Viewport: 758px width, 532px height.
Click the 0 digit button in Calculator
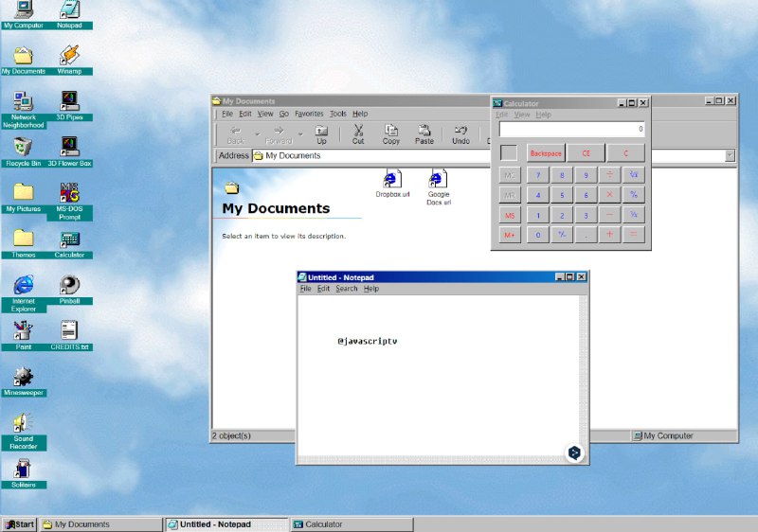coord(537,235)
